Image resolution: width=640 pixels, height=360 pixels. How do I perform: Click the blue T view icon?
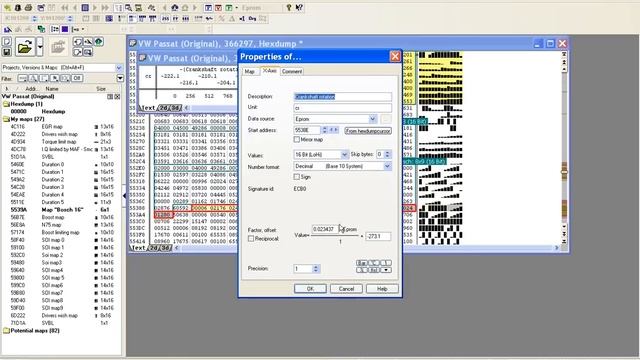click(208, 7)
